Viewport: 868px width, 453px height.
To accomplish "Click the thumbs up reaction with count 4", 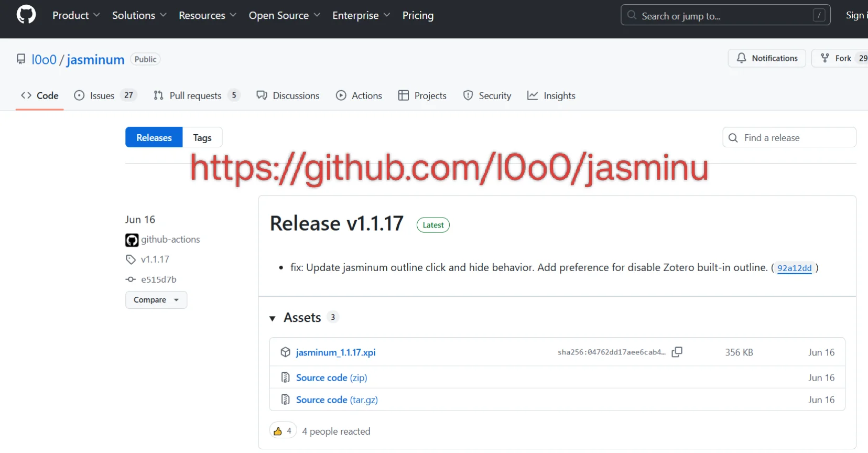I will [x=283, y=431].
